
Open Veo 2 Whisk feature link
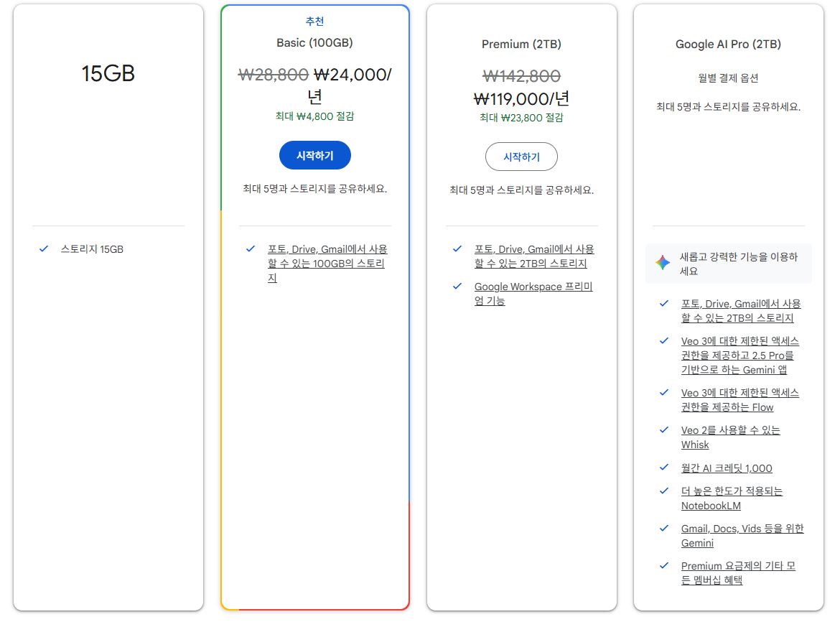[x=730, y=437]
